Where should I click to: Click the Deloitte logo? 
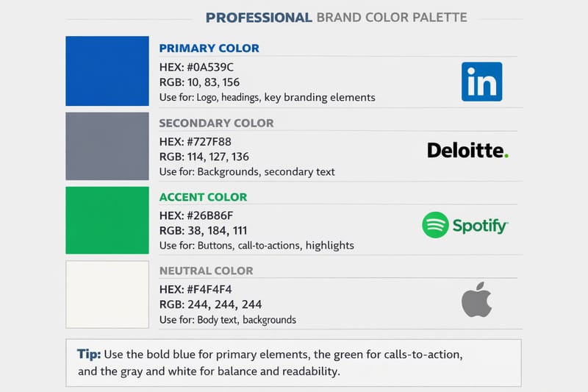(x=467, y=151)
